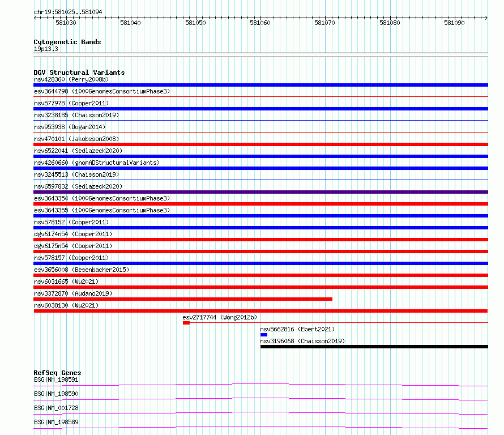Click the small red block under esv2717744
The width and height of the screenshot is (504, 435).
pyautogui.click(x=186, y=323)
